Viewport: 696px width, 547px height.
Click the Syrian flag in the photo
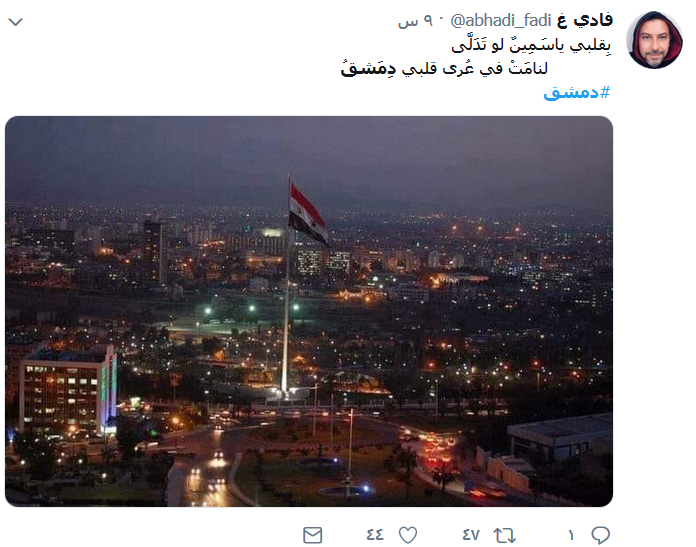[x=308, y=214]
